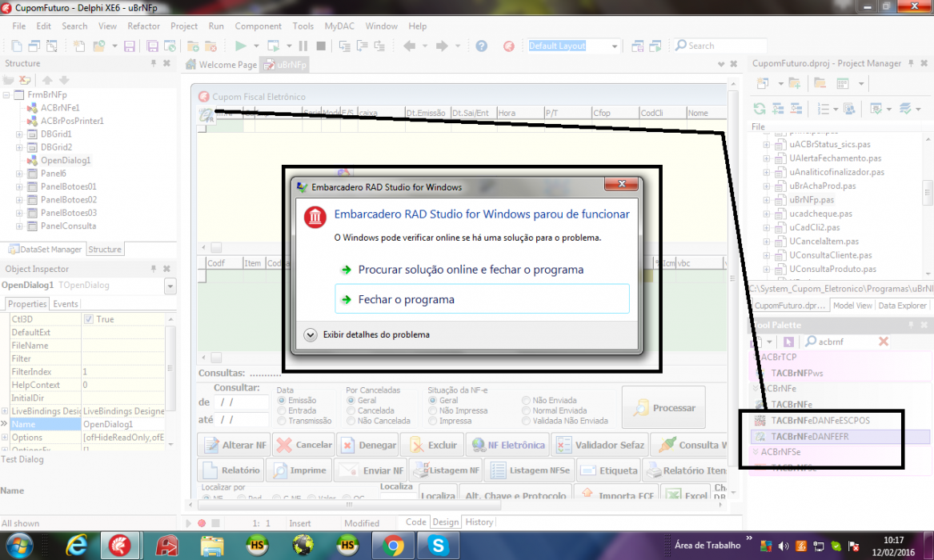Viewport: 934px width, 560px height.
Task: Click the Skype icon in the taskbar
Action: tap(438, 545)
